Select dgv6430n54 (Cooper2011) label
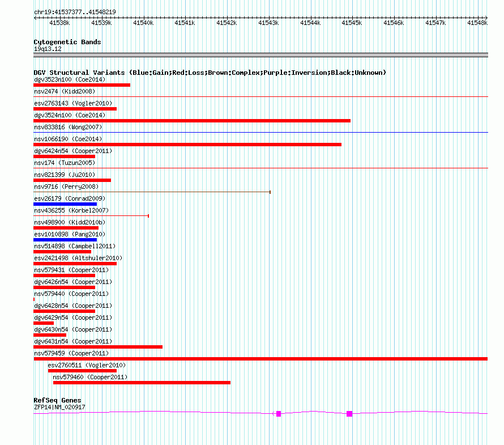This screenshot has height=445, width=504. tap(73, 329)
